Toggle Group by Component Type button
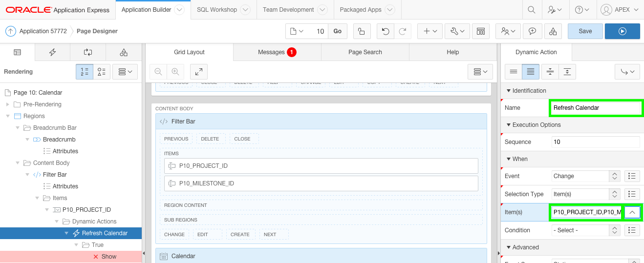This screenshot has height=263, width=644. point(102,72)
